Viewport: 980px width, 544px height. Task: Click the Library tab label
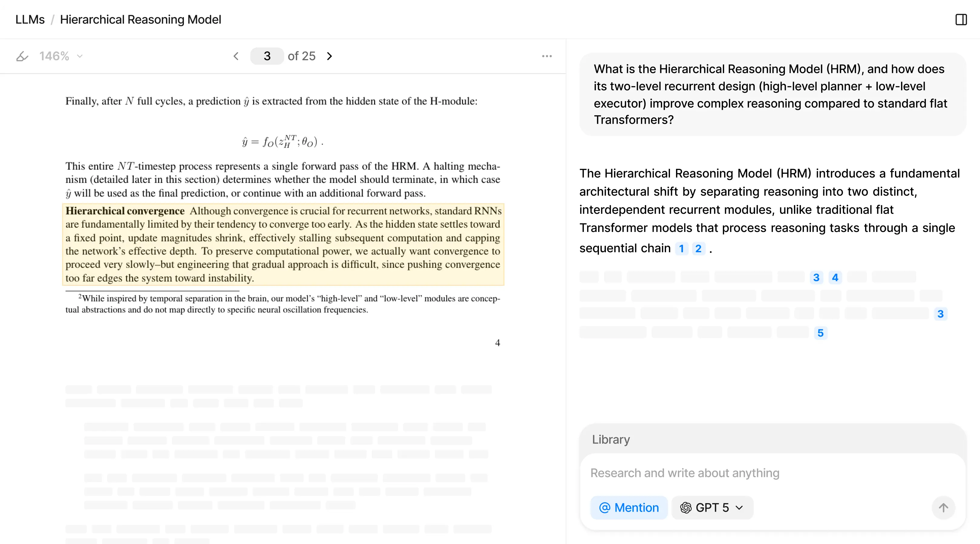coord(611,439)
